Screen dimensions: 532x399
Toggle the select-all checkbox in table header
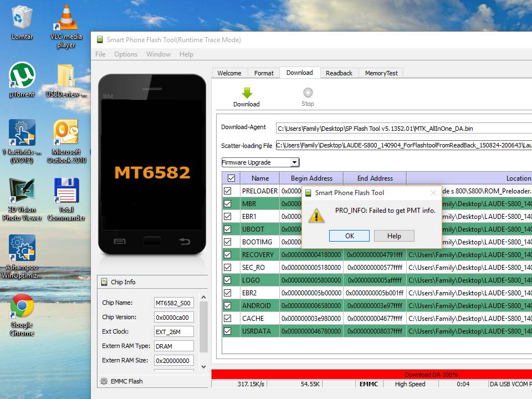tap(232, 178)
